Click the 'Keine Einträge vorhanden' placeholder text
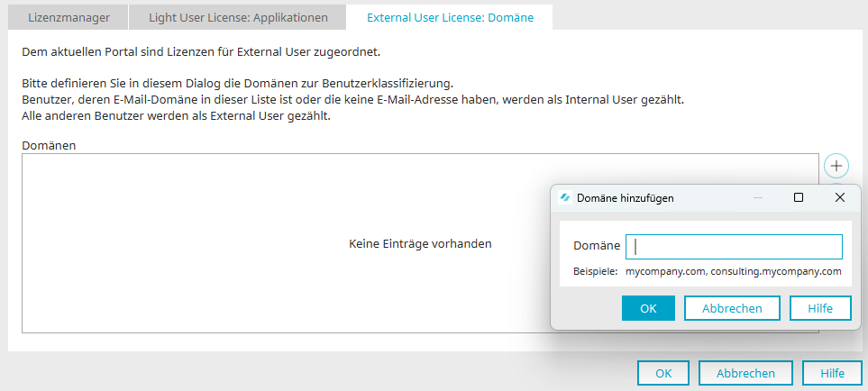This screenshot has width=868, height=391. 420,243
